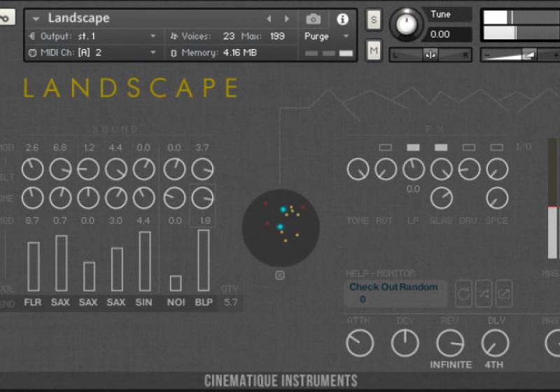
Task: Open the snapshot camera view
Action: [313, 19]
